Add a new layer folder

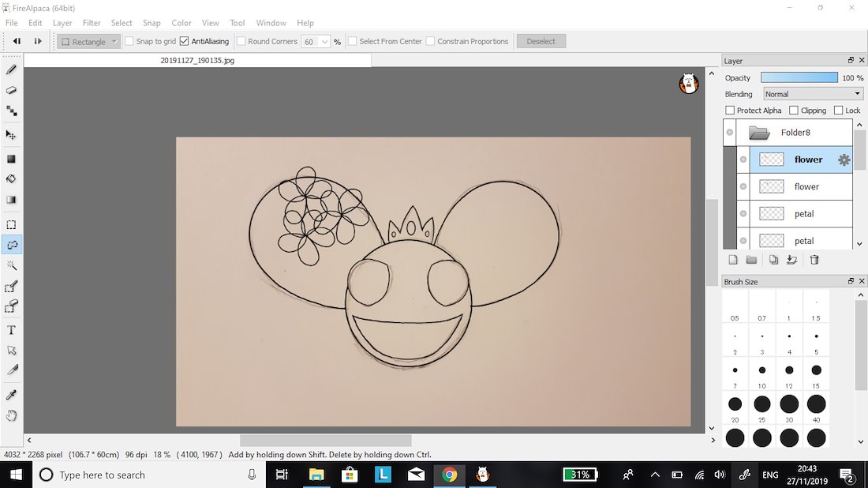pyautogui.click(x=751, y=260)
